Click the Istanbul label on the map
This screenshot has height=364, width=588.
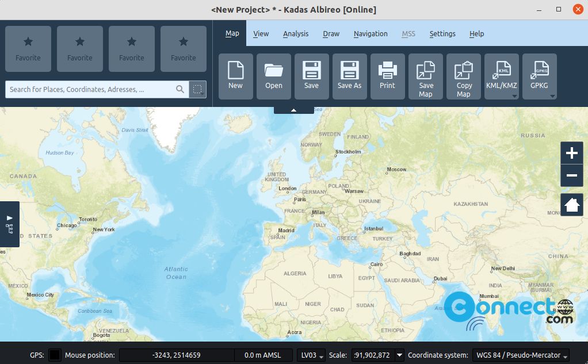373,229
